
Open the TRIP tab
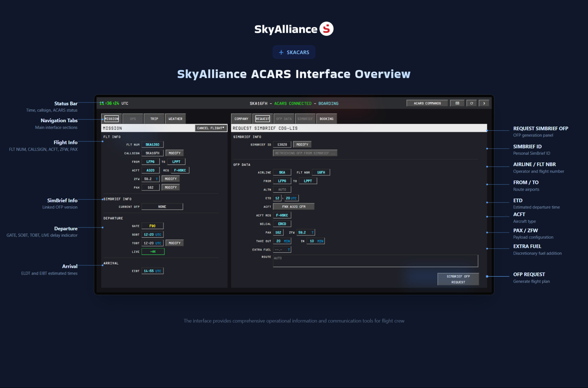154,119
